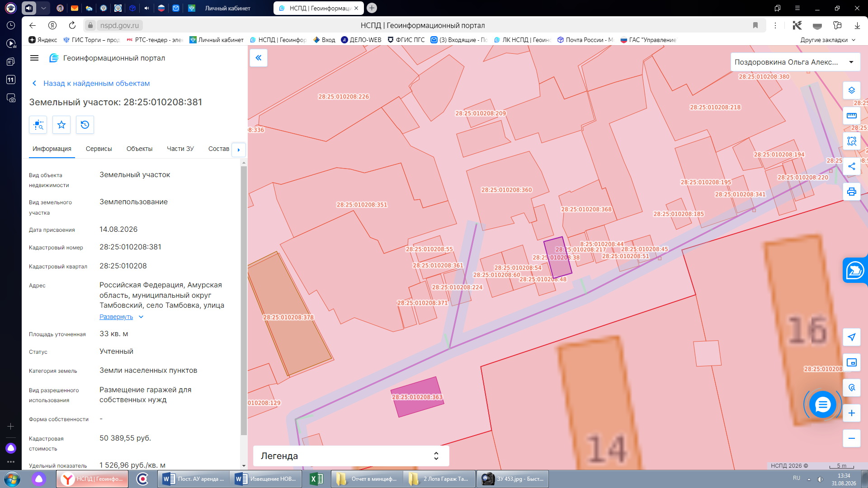Open the hamburger main menu
Screen dimensions: 868x488
(34, 58)
